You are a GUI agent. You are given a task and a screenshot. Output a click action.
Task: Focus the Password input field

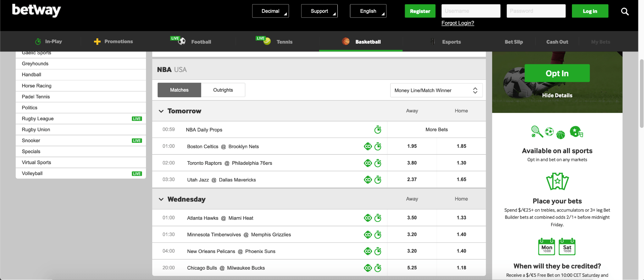pyautogui.click(x=536, y=11)
